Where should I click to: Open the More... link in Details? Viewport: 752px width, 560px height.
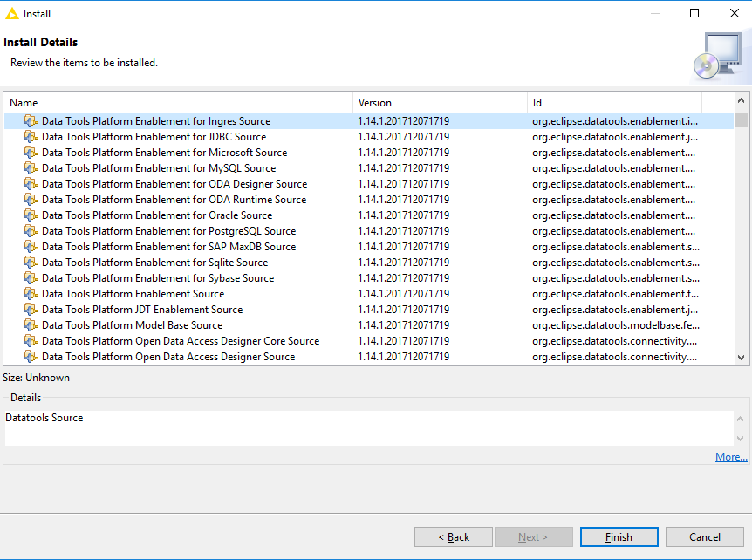click(731, 457)
